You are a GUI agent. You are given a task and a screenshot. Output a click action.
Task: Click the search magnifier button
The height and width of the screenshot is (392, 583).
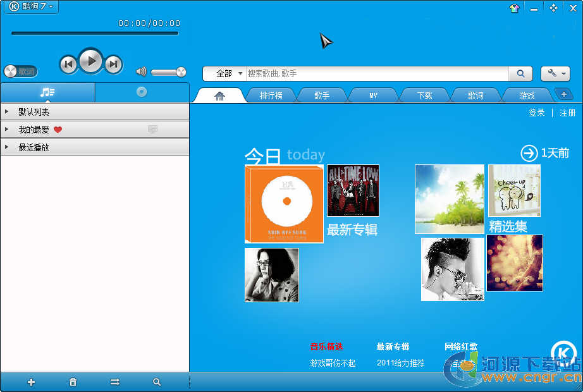(x=520, y=74)
